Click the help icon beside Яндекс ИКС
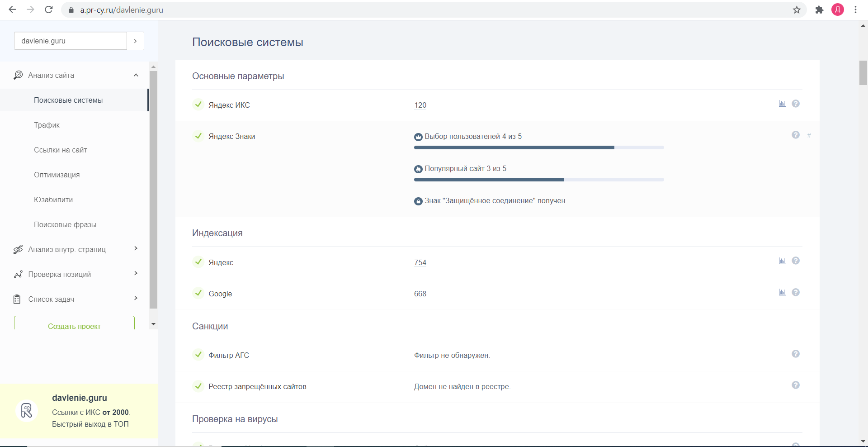 (x=796, y=104)
